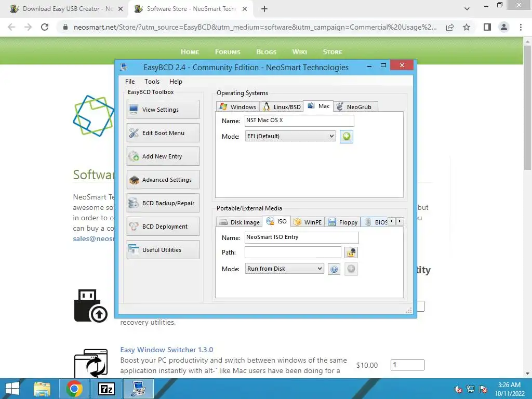Reload the current page
This screenshot has height=399, width=532.
45,27
